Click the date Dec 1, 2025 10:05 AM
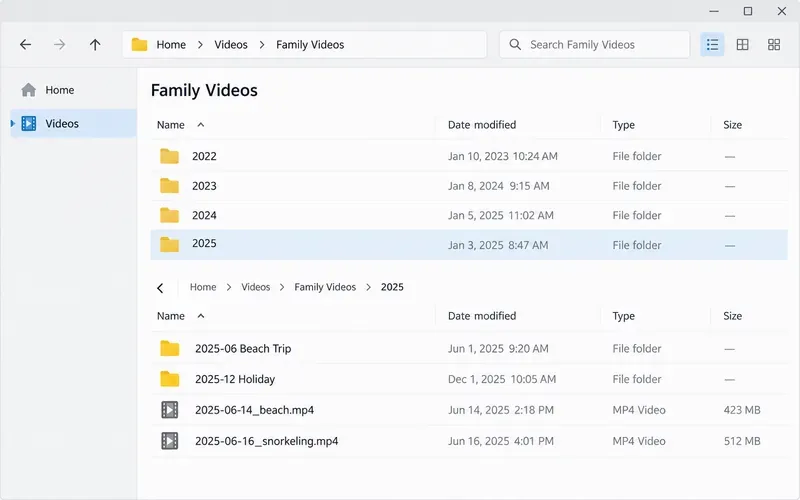This screenshot has width=800, height=500. 502,380
